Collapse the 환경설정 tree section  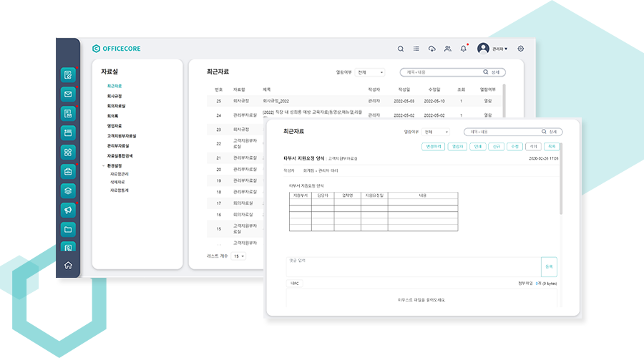[x=103, y=165]
